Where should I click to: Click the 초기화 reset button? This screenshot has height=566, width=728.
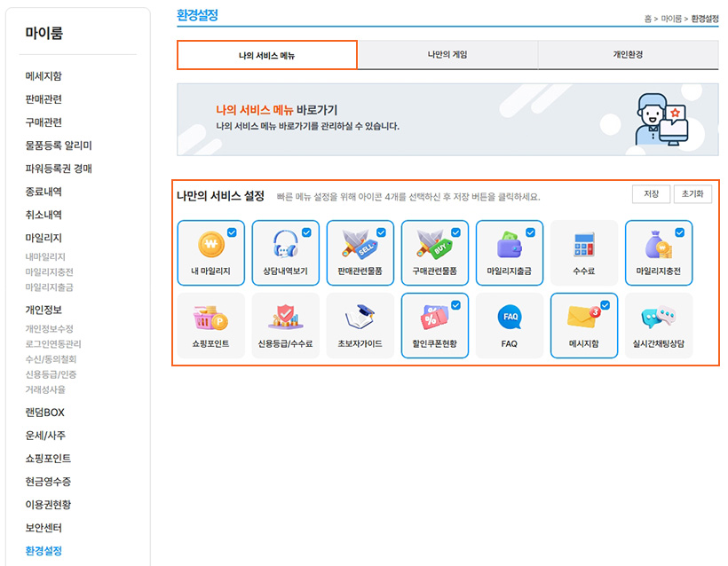pos(692,194)
